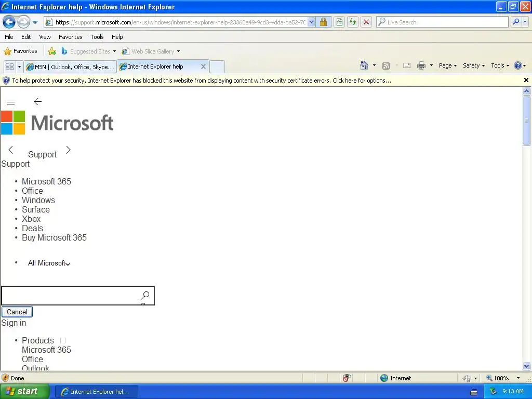Toggle the Compatibility View icon

click(x=339, y=22)
